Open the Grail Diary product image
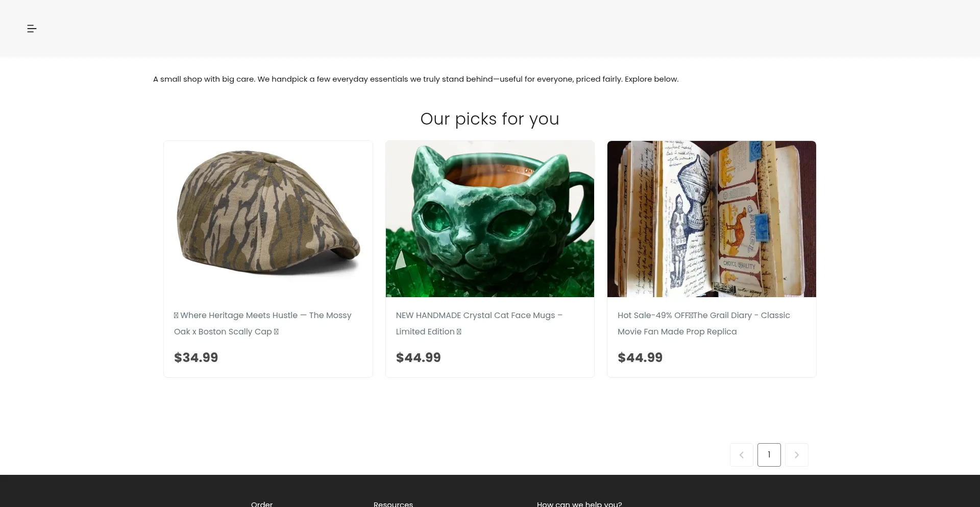The height and width of the screenshot is (507, 980). 712,219
